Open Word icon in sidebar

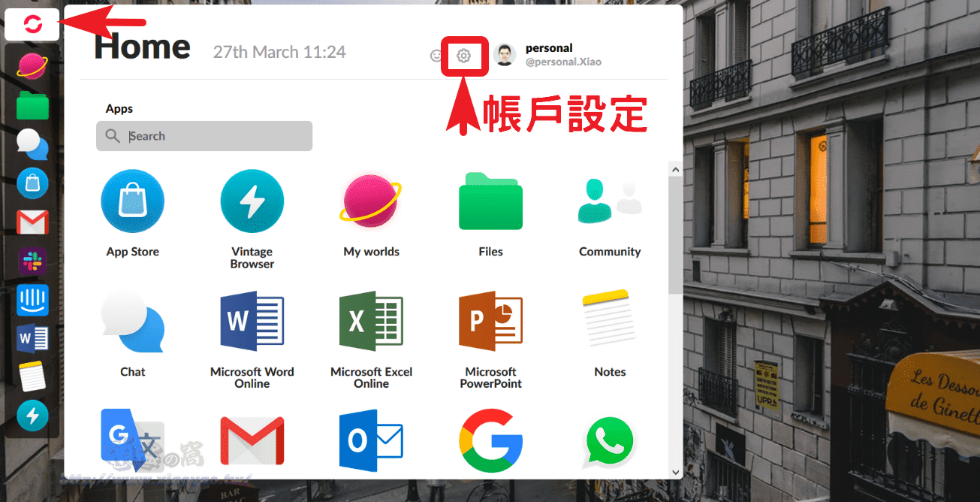pyautogui.click(x=32, y=338)
